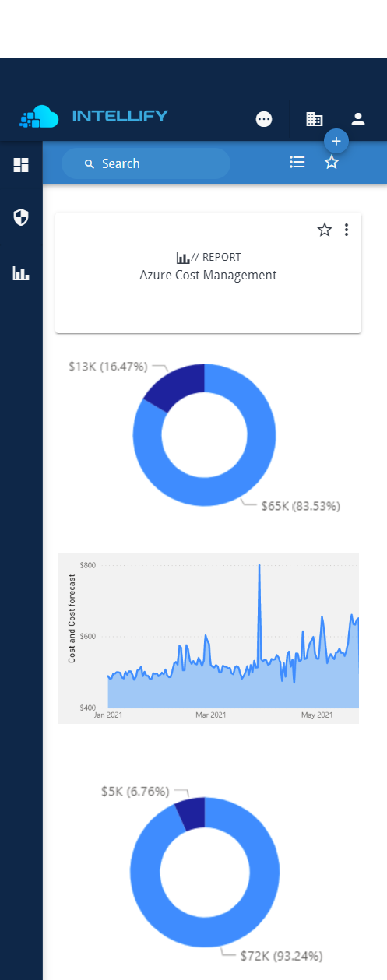Screen dimensions: 387x980
Task: Open the organization building icon
Action: click(315, 119)
